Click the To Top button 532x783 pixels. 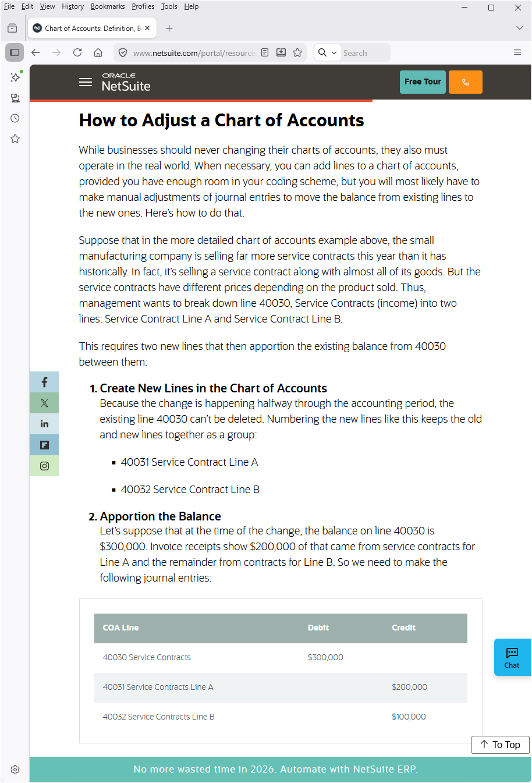pos(501,745)
